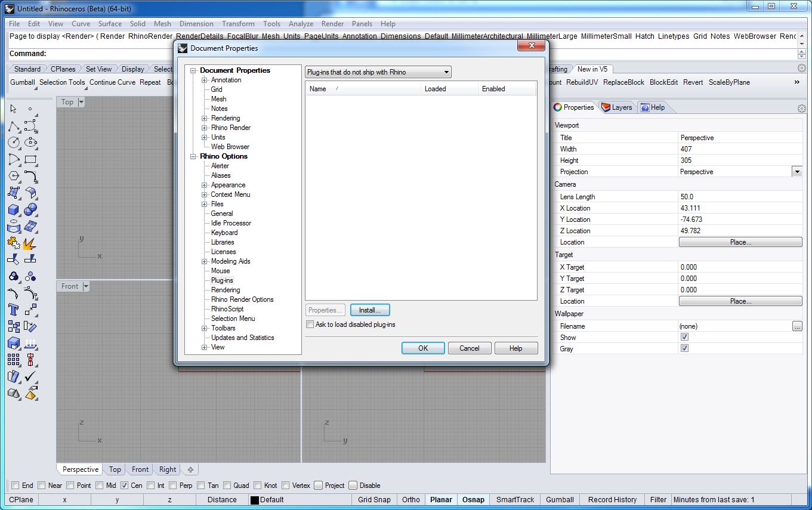This screenshot has height=510, width=812.
Task: Sort plug-ins by the Loaded column header
Action: pos(449,89)
